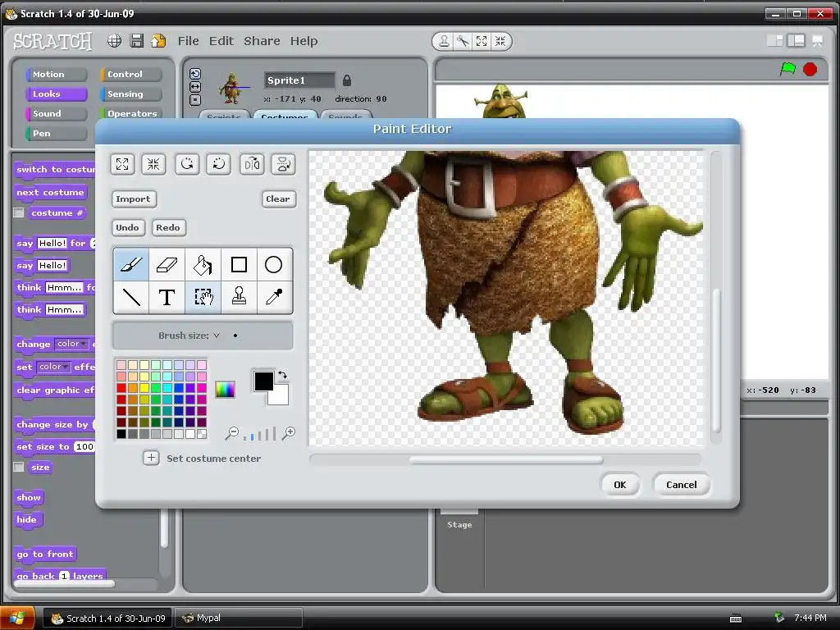This screenshot has width=840, height=630.
Task: Click the grow sprite icon in top toolbar
Action: tap(482, 41)
